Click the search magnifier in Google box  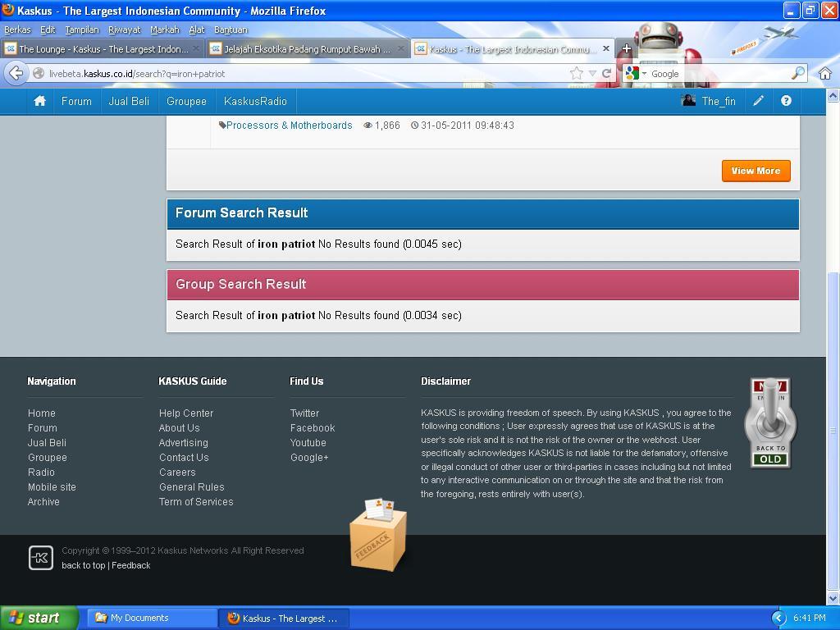797,73
